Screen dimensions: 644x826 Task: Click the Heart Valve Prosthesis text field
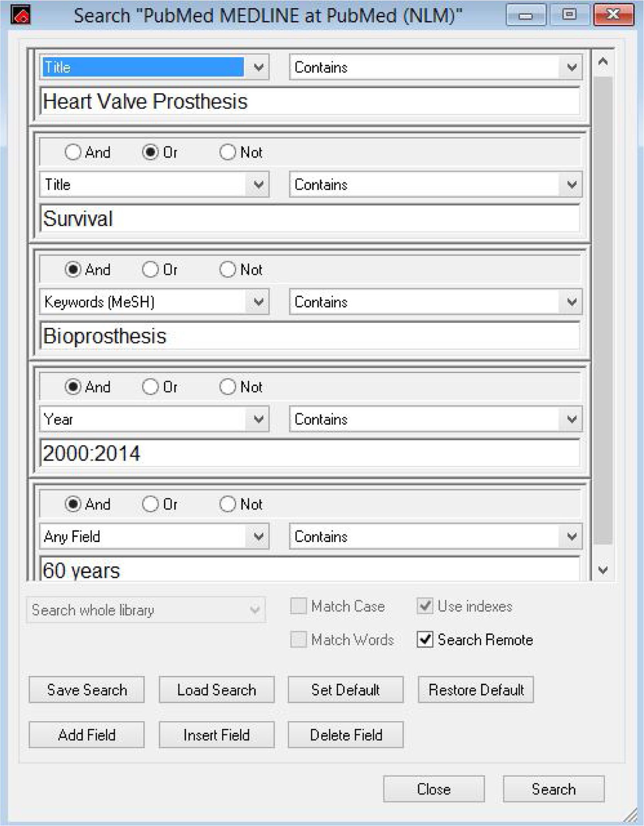(x=309, y=102)
